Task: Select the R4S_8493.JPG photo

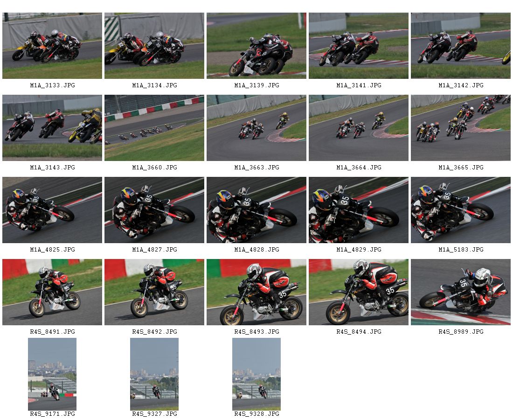Action: point(256,292)
